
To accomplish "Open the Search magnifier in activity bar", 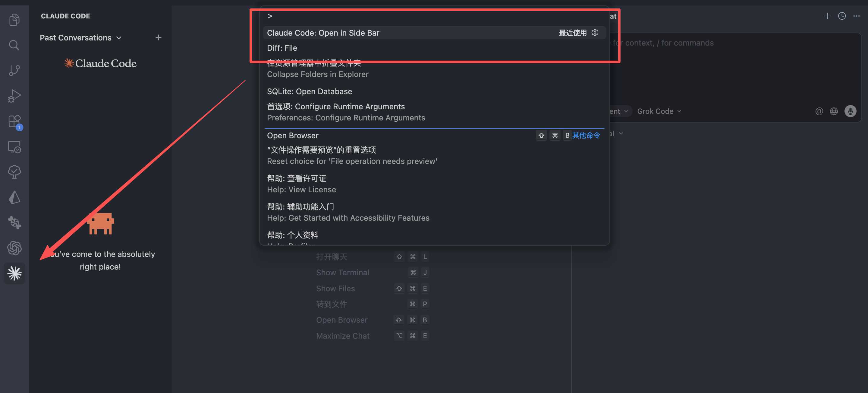I will pos(14,45).
